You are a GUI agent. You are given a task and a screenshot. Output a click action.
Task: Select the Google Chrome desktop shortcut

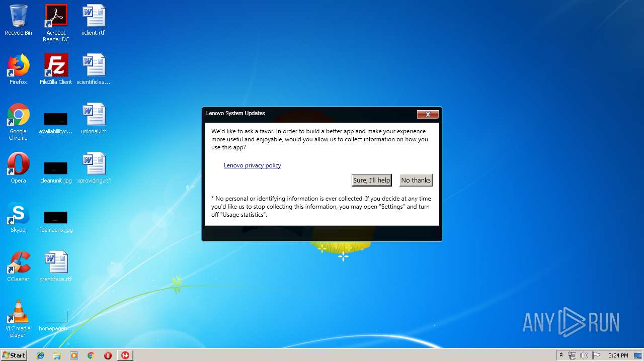click(x=18, y=122)
